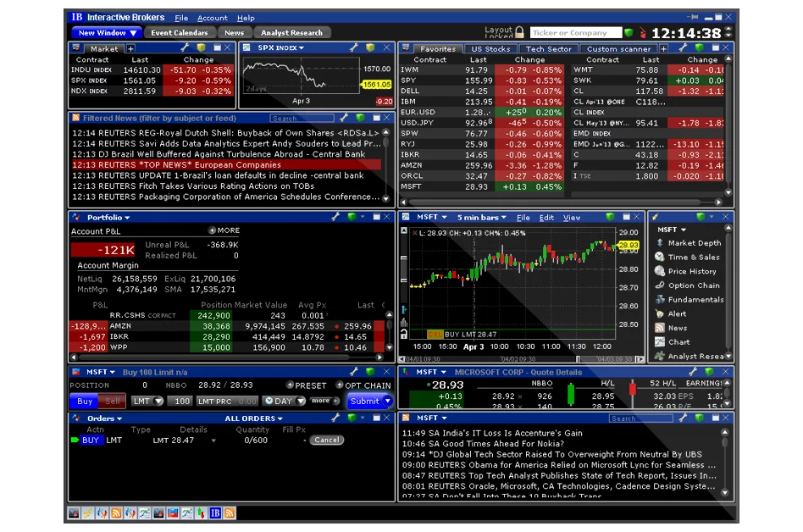Click the red-green arrows icon in the bottom toolbar
Image resolution: width=803 pixels, height=532 pixels.
pos(202,513)
